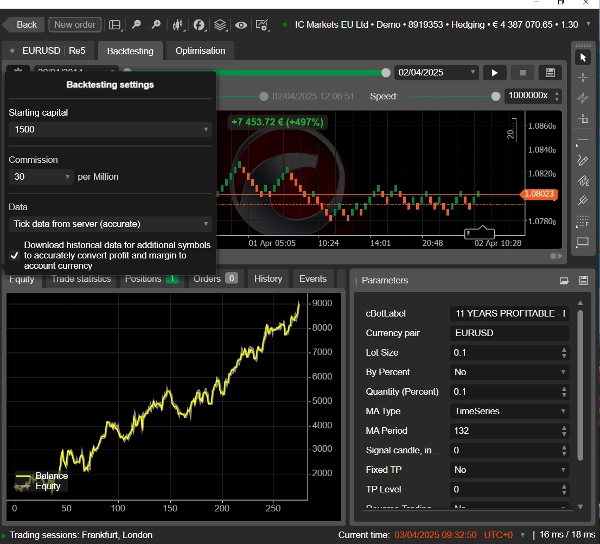This screenshot has height=544, width=600.
Task: Select the dotted pattern tool in sidebar
Action: click(x=582, y=221)
